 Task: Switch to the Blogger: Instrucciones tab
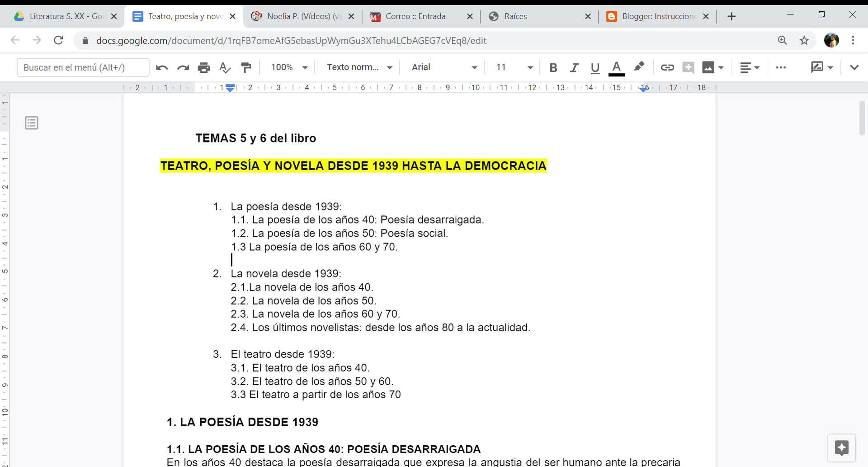658,16
